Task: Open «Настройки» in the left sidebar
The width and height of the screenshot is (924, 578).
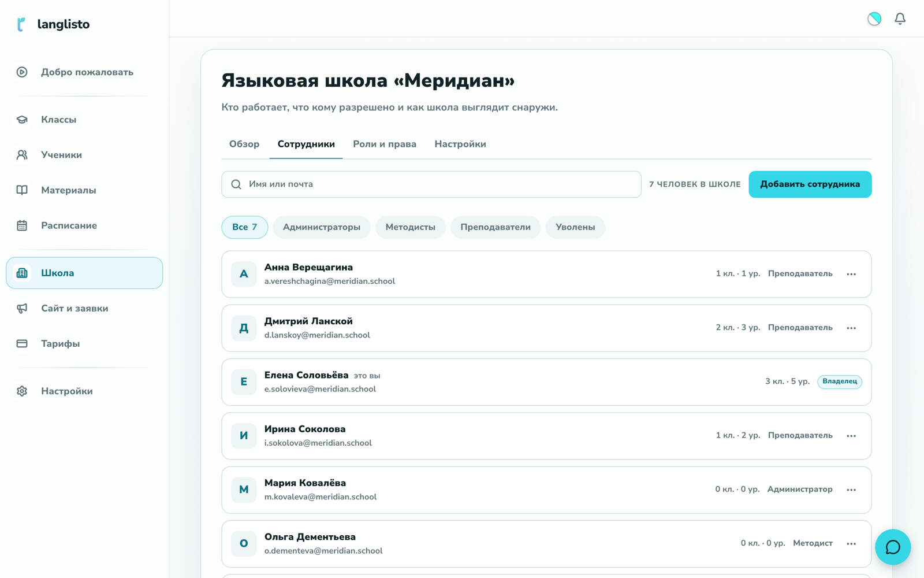Action: 84,391
